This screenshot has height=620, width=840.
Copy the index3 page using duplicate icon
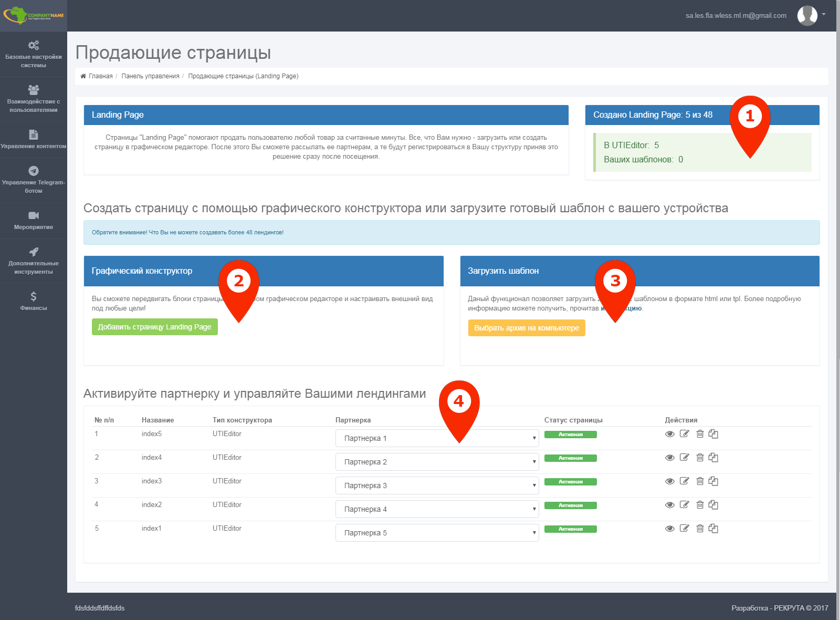click(713, 481)
